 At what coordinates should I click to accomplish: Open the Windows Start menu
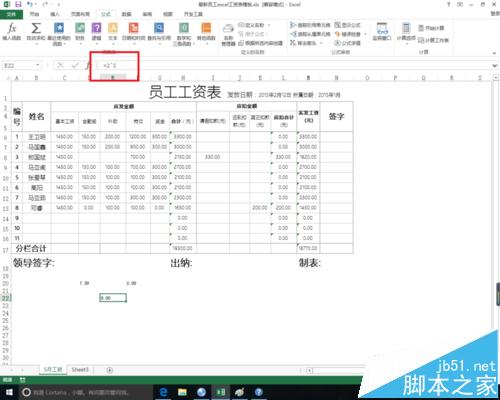coord(9,392)
